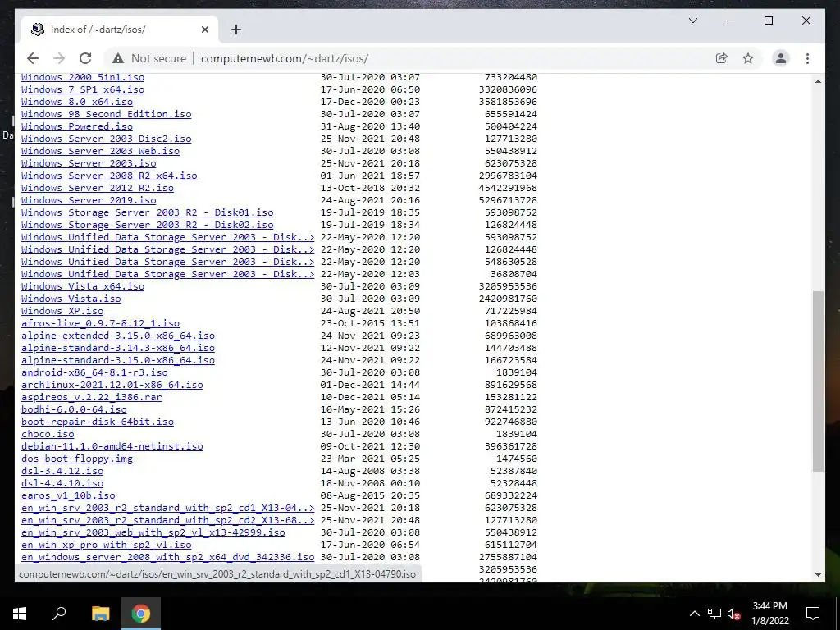Click alpine-extended-3.15.0-x86_64.iso
Image resolution: width=840 pixels, height=630 pixels.
coord(118,336)
